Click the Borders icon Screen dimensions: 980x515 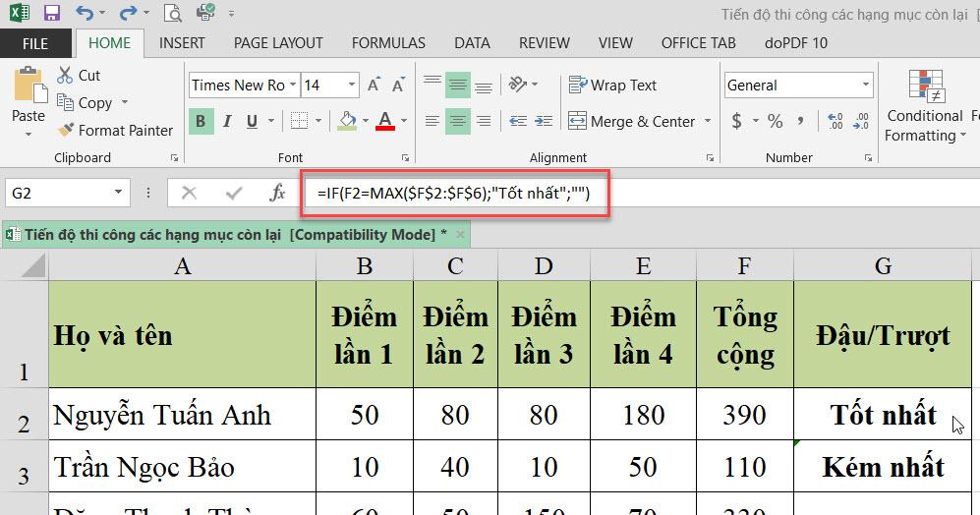pyautogui.click(x=300, y=121)
